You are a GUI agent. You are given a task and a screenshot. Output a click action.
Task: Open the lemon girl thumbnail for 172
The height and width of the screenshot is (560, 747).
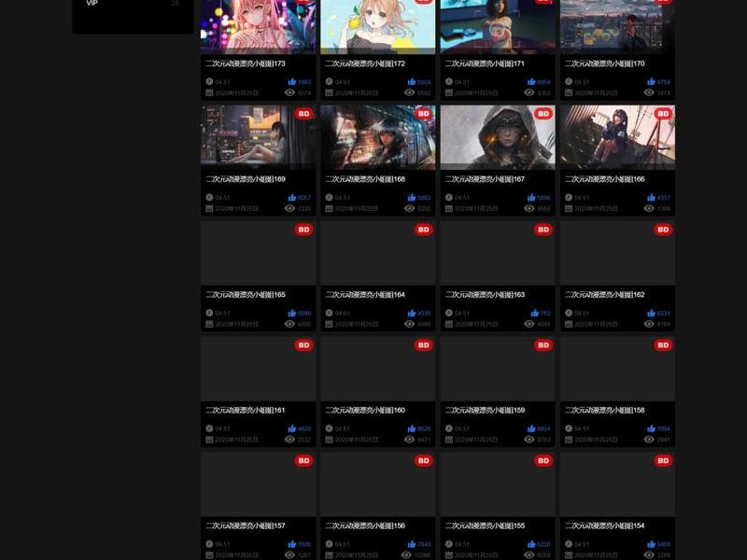378,26
